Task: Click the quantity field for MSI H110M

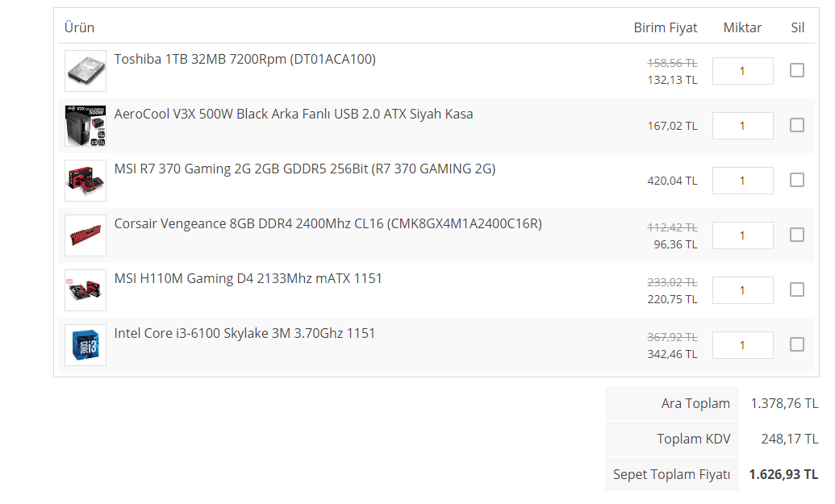Action: 742,290
